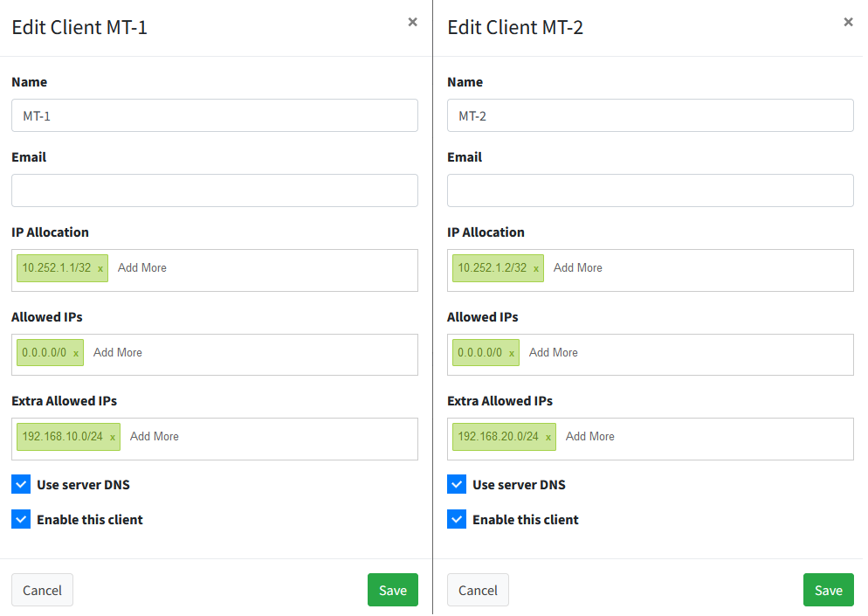This screenshot has height=616, width=868.
Task: Delete 192.168.20.0/24 extra allowed IP tag
Action: [x=548, y=436]
